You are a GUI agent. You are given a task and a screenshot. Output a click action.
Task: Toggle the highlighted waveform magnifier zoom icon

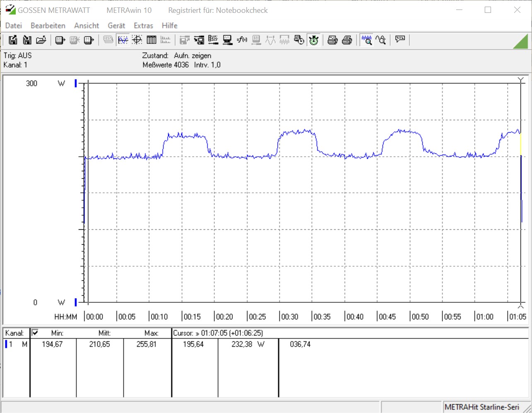point(367,40)
